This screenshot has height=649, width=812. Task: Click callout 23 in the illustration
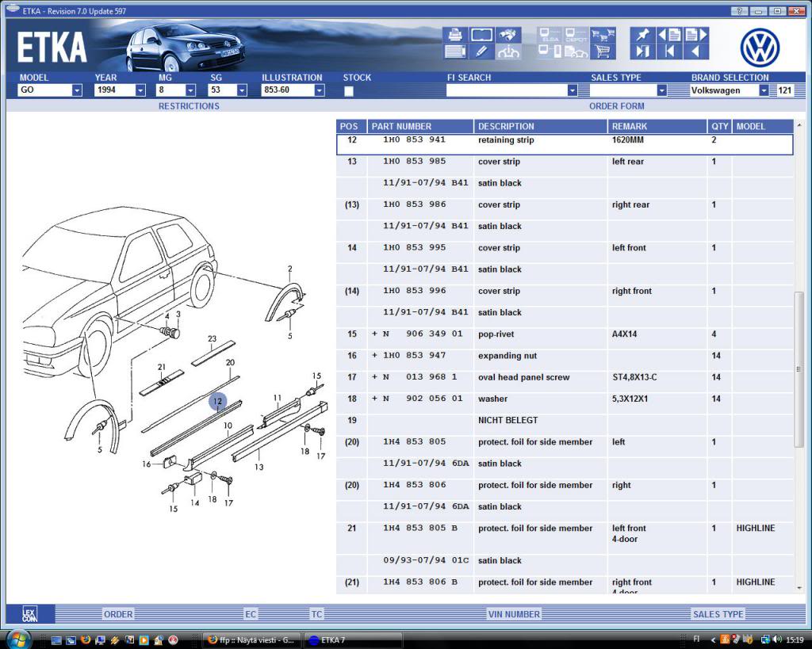point(212,339)
